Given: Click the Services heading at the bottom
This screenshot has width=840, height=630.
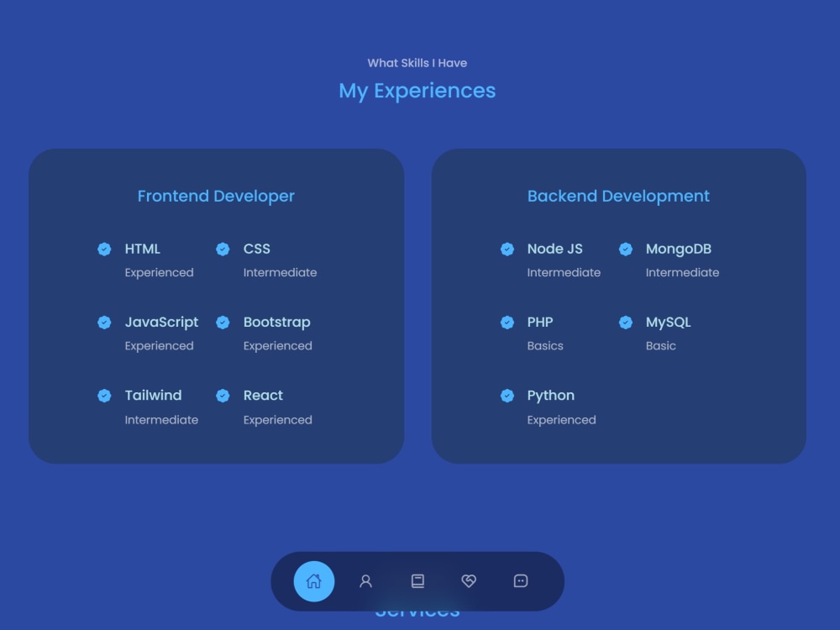Looking at the screenshot, I should [x=417, y=611].
